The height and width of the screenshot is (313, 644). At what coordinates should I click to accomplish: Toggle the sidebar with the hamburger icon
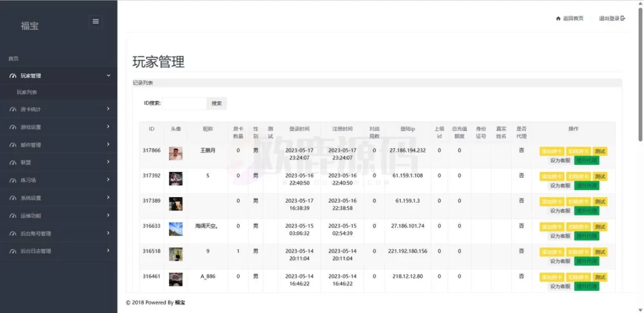(x=96, y=22)
